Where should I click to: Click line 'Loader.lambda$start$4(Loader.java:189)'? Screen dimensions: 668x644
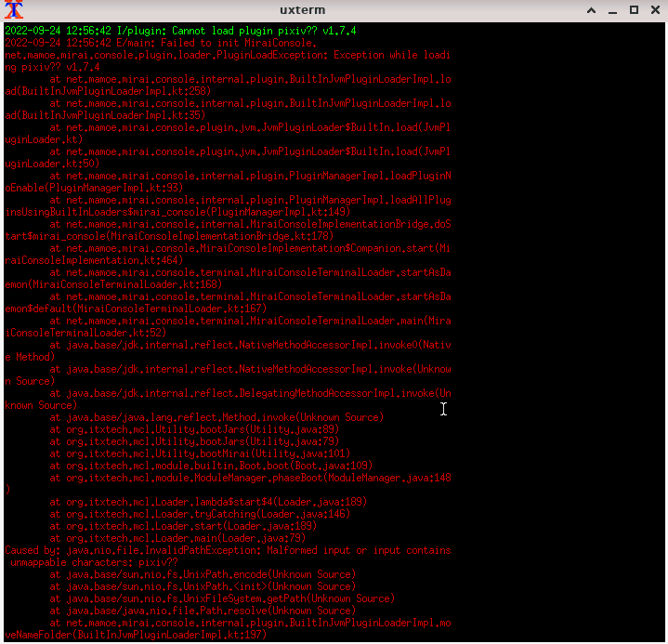coord(208,502)
